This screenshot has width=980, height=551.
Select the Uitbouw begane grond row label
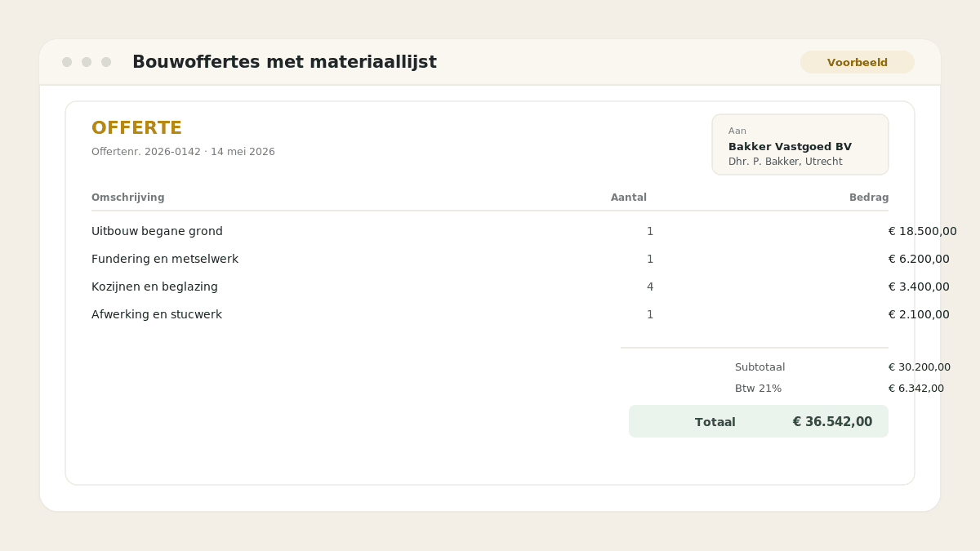[157, 231]
